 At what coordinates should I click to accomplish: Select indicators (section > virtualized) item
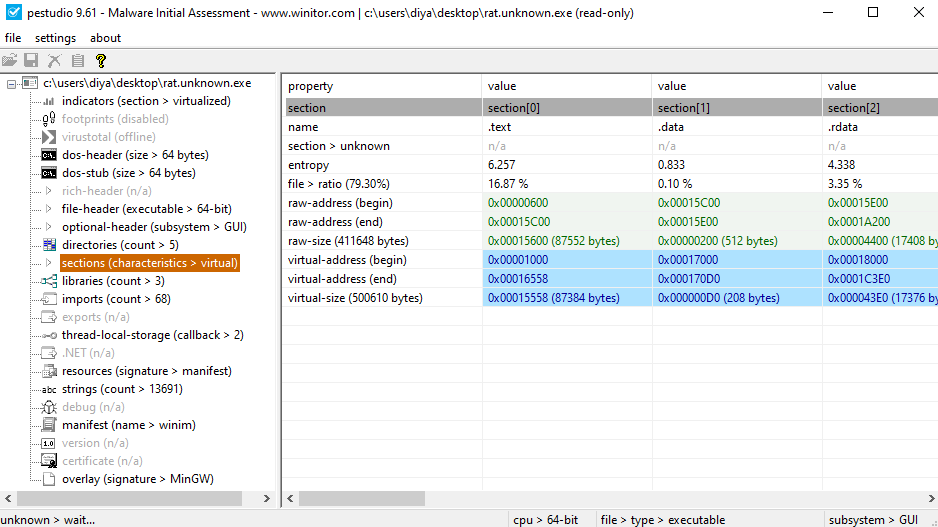[x=146, y=101]
